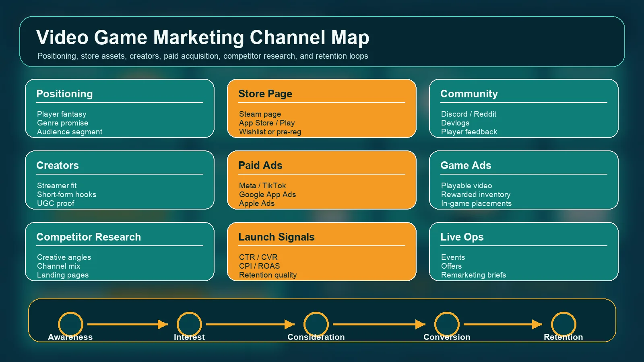Viewport: 644px width, 362px height.
Task: Expand the Competitor Research card
Action: (x=120, y=251)
